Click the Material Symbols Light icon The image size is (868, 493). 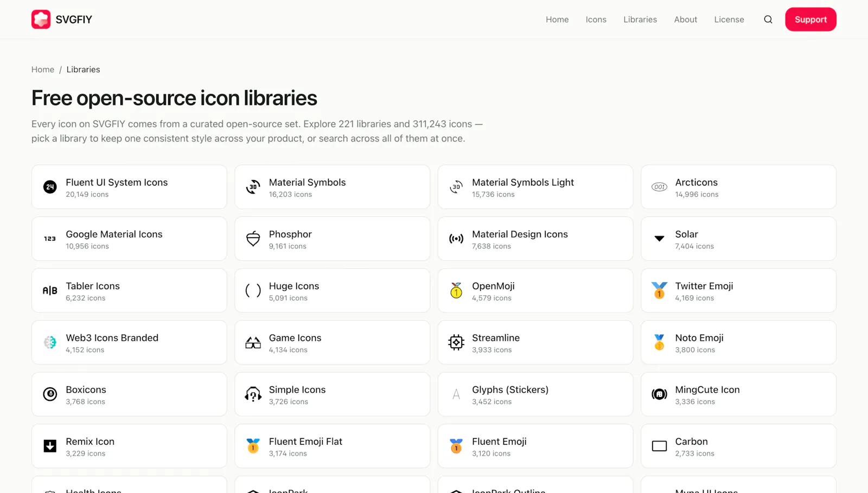pos(456,187)
